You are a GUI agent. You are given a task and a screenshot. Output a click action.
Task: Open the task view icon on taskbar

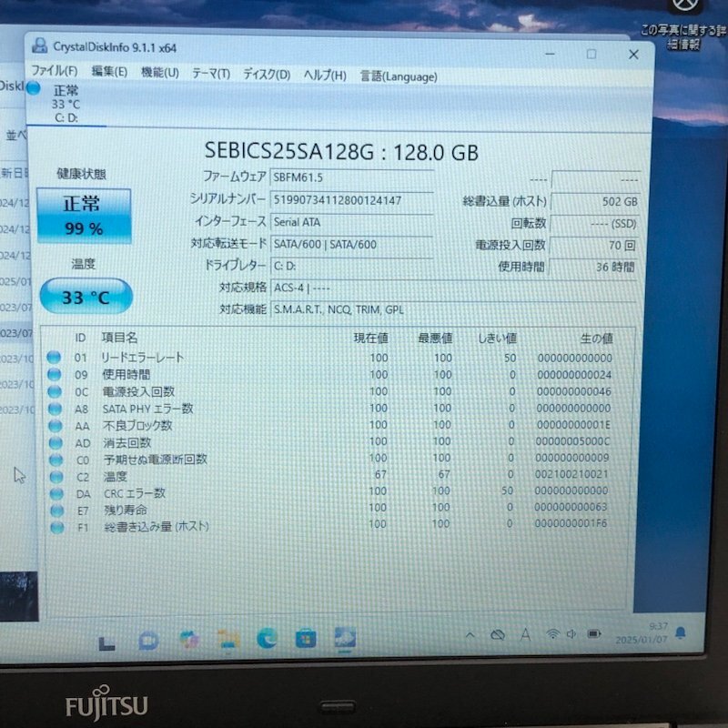[x=106, y=643]
